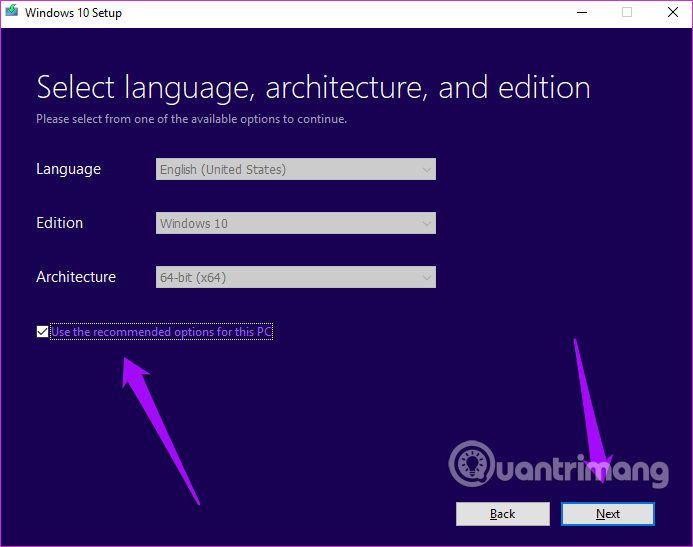Screen dimensions: 693x547
Task: Click the Next button
Action: coord(608,514)
